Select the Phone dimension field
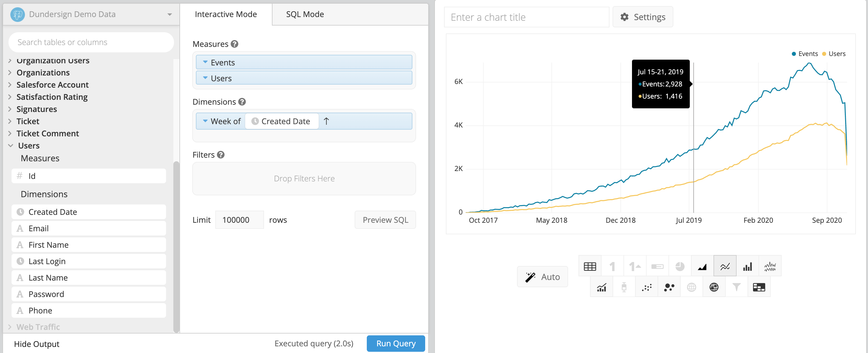The width and height of the screenshot is (868, 353). (x=89, y=310)
